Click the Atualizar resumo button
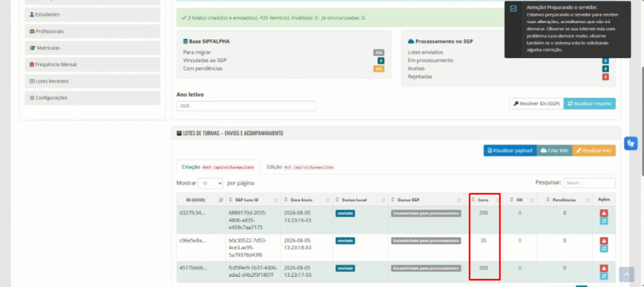Viewport: 644px width, 287px height. pyautogui.click(x=589, y=104)
